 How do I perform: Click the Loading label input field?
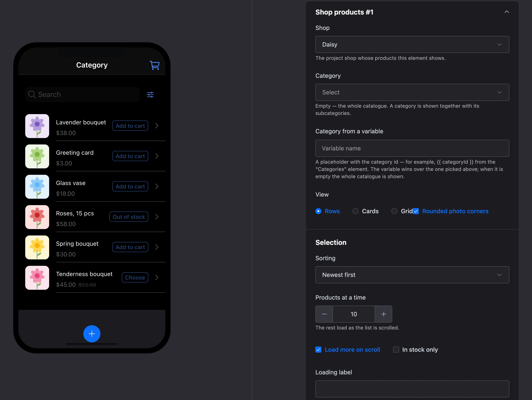[x=412, y=388]
